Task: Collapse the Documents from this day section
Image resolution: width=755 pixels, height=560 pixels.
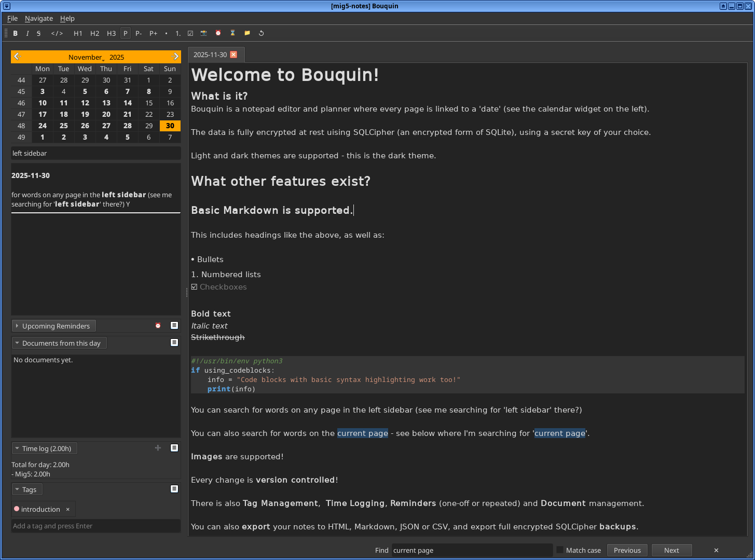Action: pos(59,343)
